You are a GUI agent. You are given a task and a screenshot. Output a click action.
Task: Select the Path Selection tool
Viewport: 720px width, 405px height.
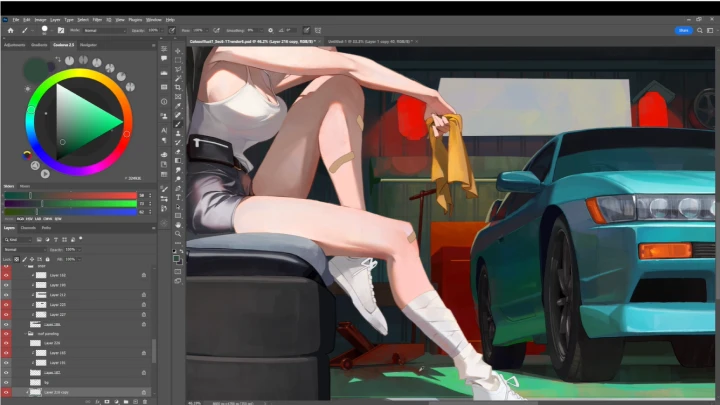pyautogui.click(x=178, y=207)
